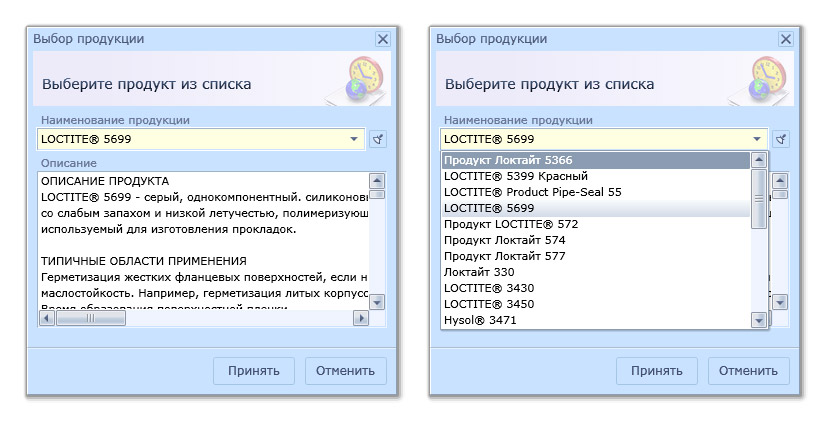
Task: Click the product list's scroll up arrow
Action: (759, 160)
